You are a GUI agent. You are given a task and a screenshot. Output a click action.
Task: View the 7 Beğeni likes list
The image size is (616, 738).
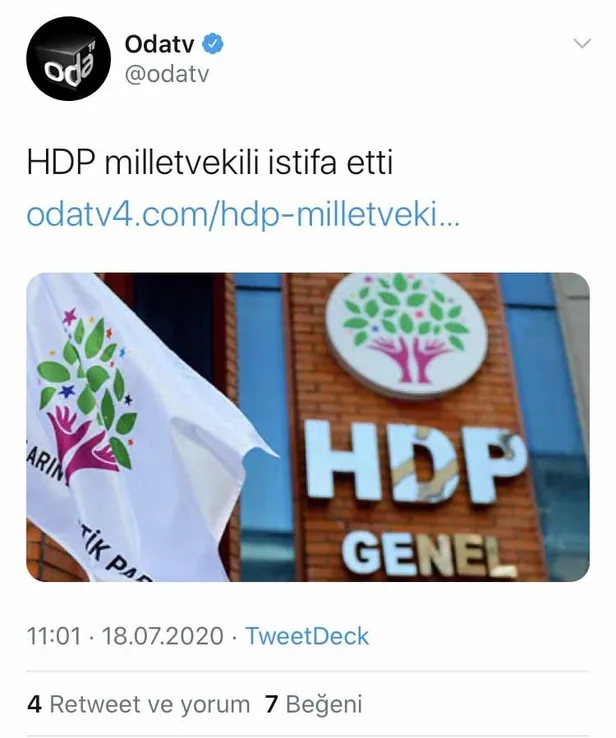(x=313, y=705)
